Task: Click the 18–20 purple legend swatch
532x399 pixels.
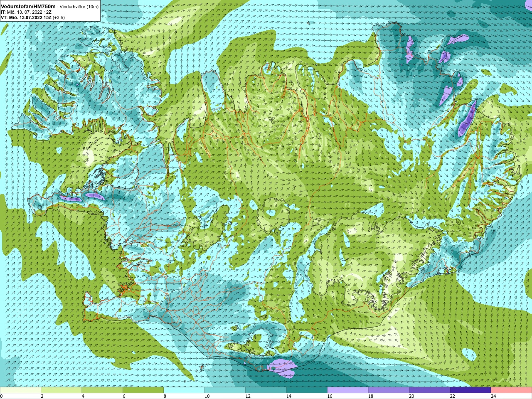Action: (x=389, y=390)
